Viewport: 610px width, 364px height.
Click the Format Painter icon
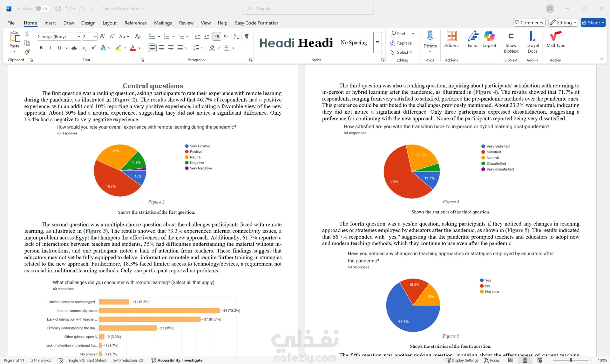click(x=27, y=52)
